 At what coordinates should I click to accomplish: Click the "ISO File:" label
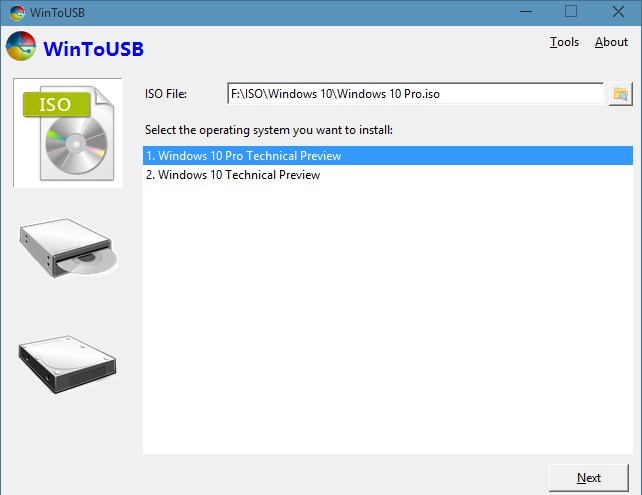coord(166,94)
